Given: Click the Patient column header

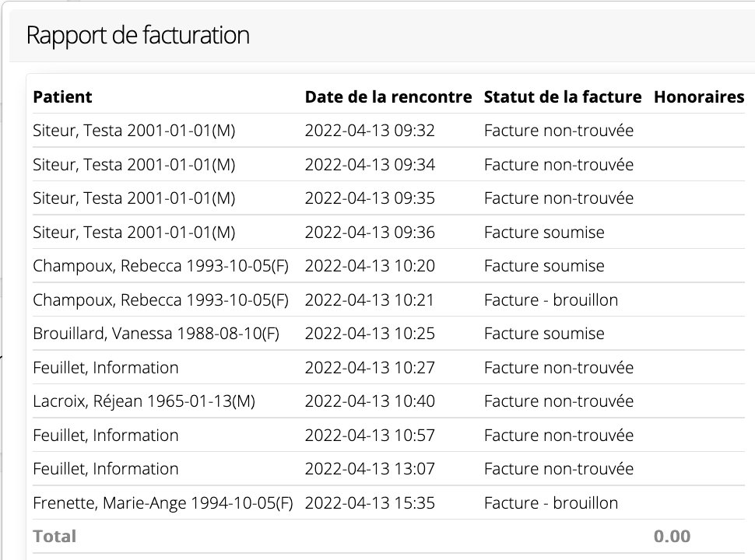Looking at the screenshot, I should 62,96.
